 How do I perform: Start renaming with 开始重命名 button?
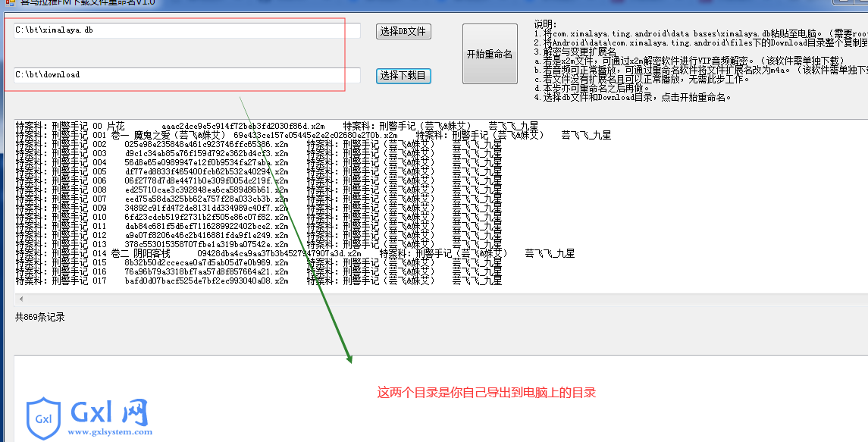click(x=490, y=54)
